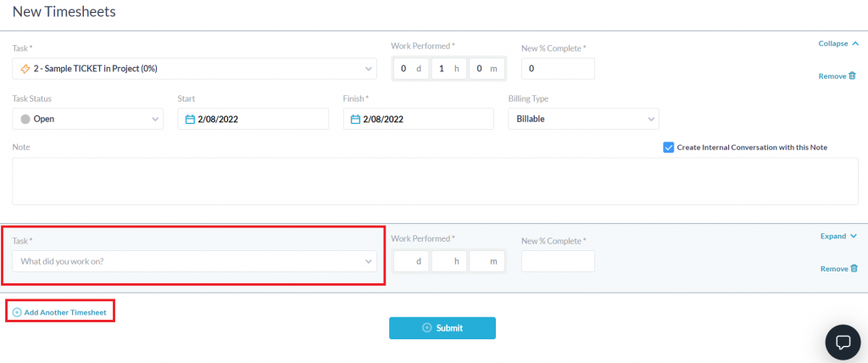Click the ticket icon in Task field
This screenshot has height=363, width=868.
[25, 69]
